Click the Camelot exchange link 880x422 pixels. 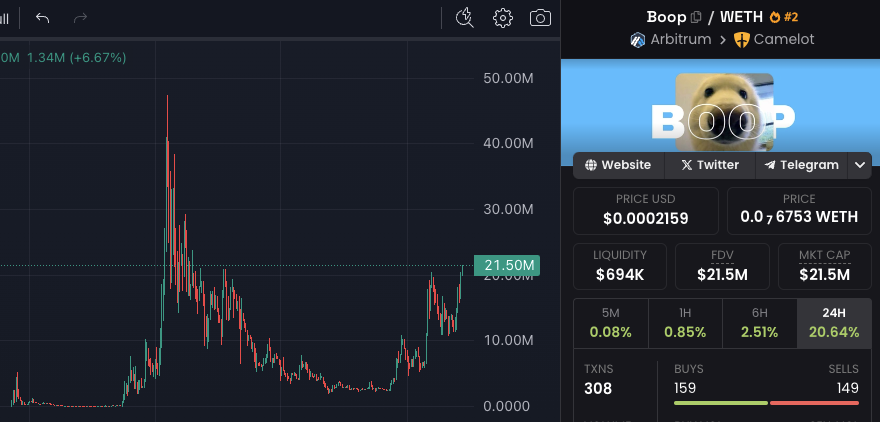pos(783,40)
